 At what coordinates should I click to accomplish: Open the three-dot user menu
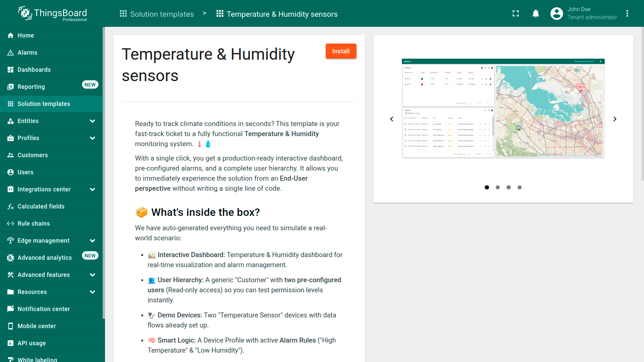point(627,13)
